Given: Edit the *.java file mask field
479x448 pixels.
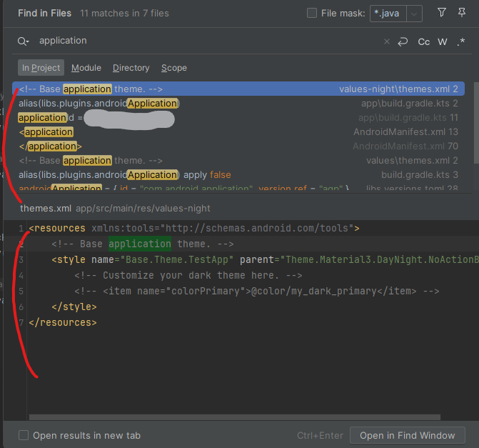Looking at the screenshot, I should (388, 14).
